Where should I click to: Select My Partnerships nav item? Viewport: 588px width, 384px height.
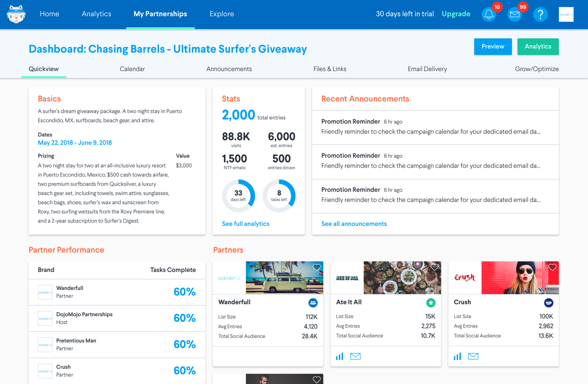point(160,14)
